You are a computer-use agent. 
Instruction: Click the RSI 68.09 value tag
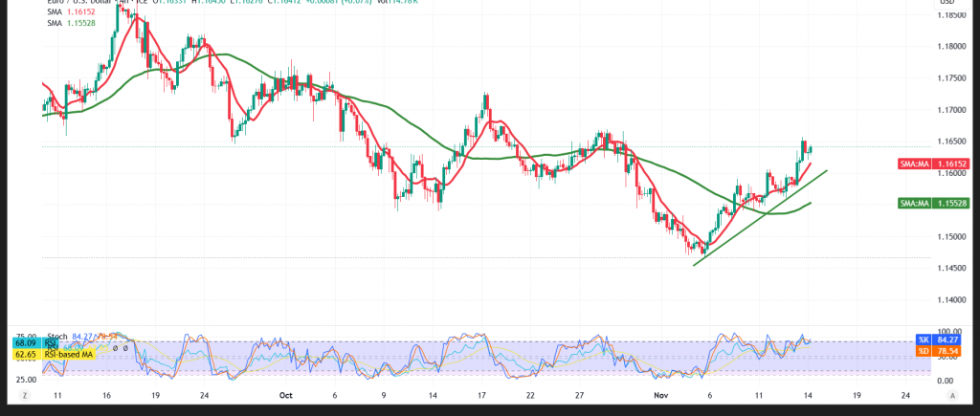coord(26,342)
